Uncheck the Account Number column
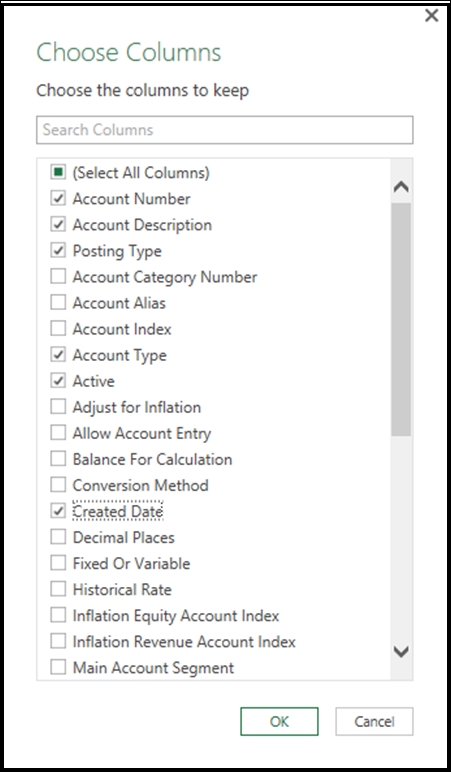This screenshot has width=451, height=772. 58,199
